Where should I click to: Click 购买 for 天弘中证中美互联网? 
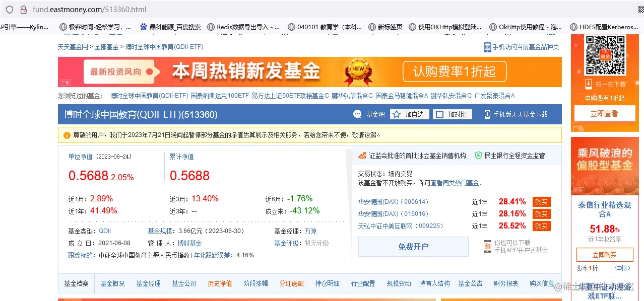pyautogui.click(x=541, y=226)
